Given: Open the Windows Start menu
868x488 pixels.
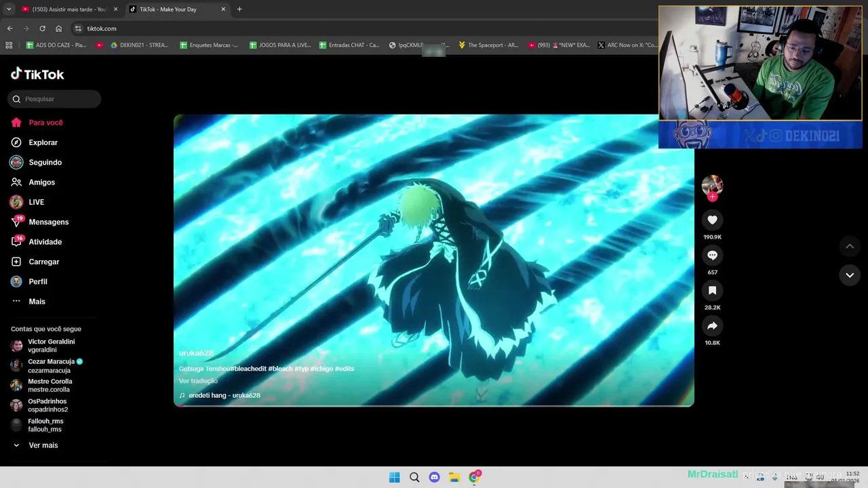Looking at the screenshot, I should point(395,477).
